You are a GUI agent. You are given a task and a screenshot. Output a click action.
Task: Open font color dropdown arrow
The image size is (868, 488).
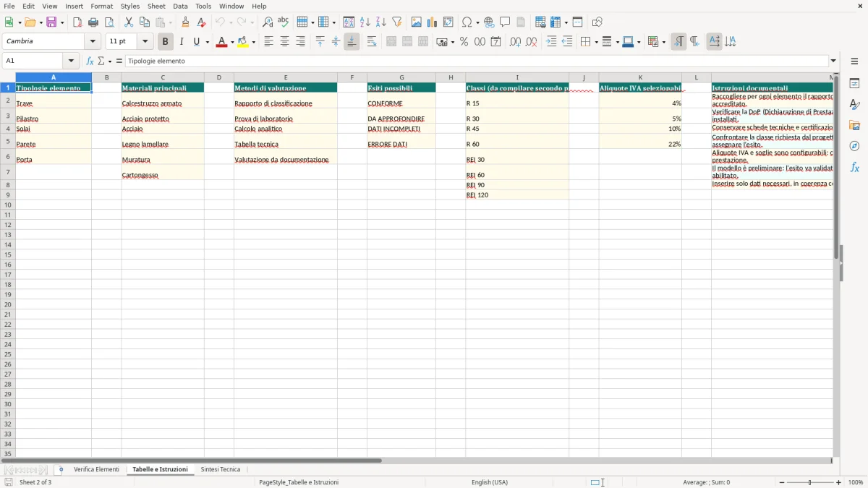coord(232,42)
